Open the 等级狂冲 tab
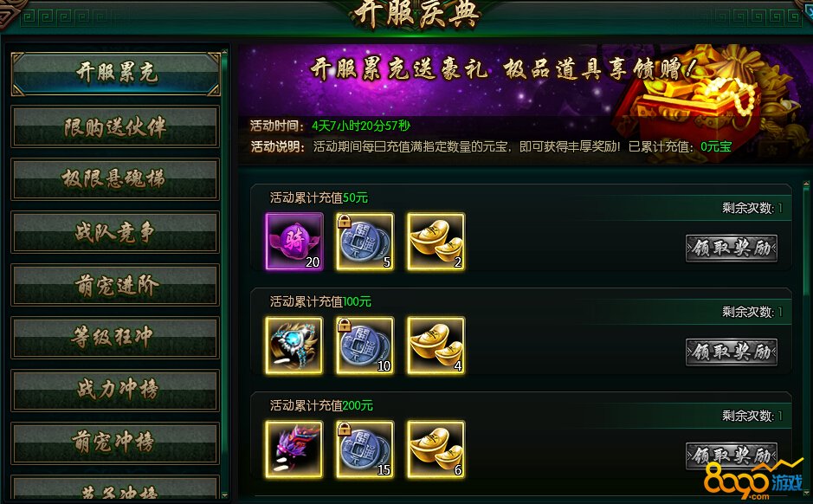This screenshot has width=813, height=504. tap(115, 338)
